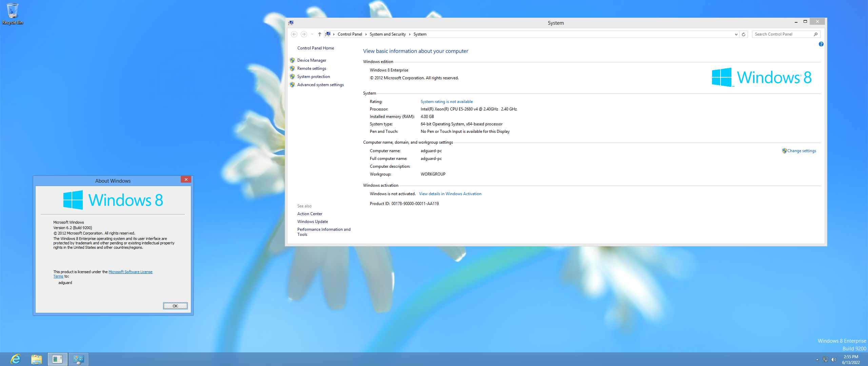
Task: Open Windows Update under See also
Action: coord(313,222)
